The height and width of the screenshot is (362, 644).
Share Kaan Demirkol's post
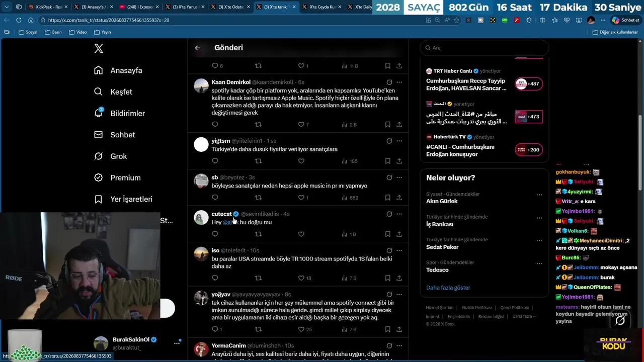(399, 124)
